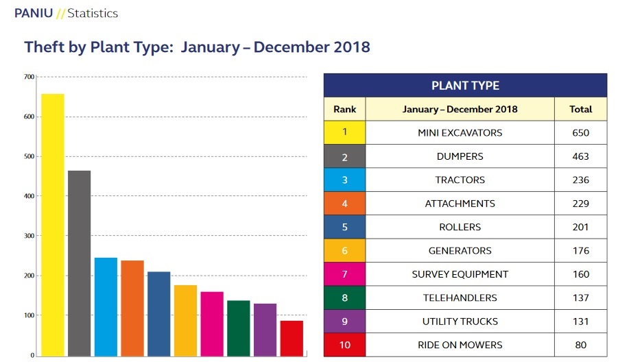Click the PANIU Statistics heading
Screen dimensions: 618x364
coord(66,14)
